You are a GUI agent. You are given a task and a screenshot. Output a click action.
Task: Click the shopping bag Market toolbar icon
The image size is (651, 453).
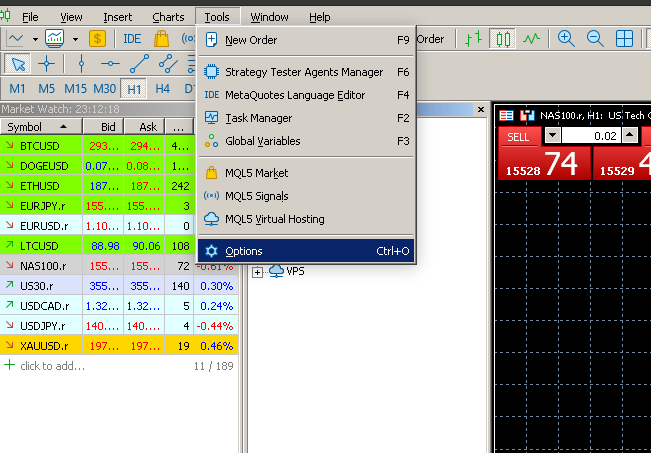[162, 39]
